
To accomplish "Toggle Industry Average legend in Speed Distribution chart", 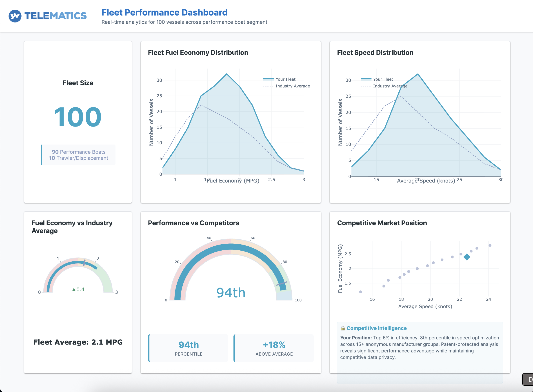I will (x=390, y=86).
